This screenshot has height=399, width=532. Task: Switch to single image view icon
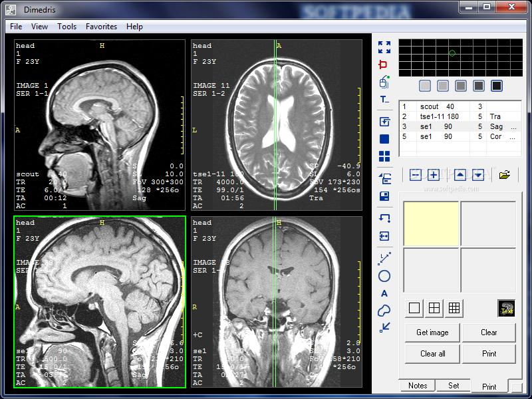tap(384, 139)
